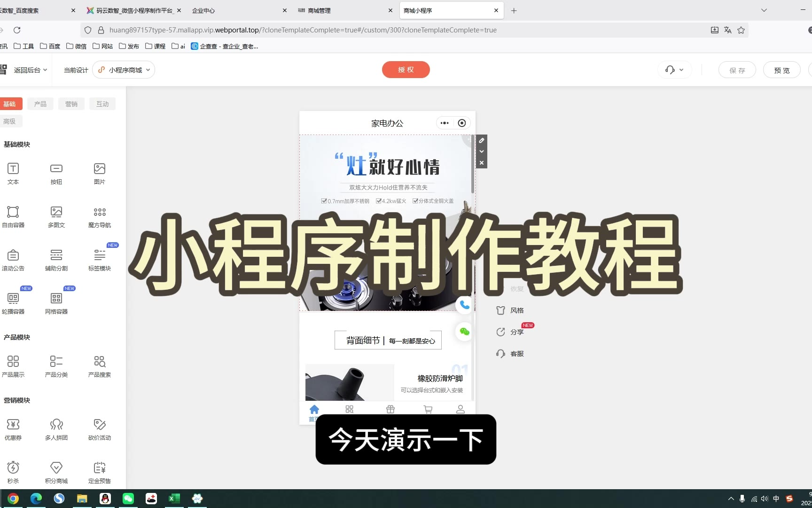
Task: Expand the 返回后台 dropdown menu
Action: pos(31,70)
